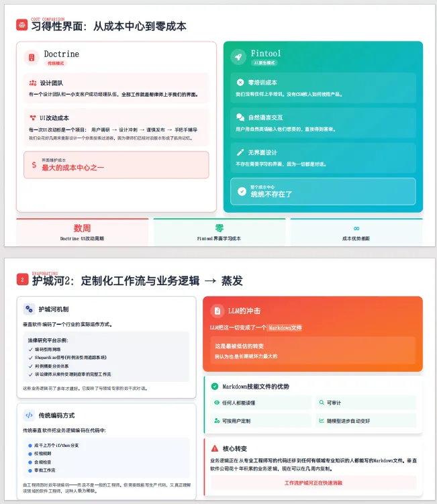Click the 这是最被低估的转变 text
Image resolution: width=437 pixels, height=504 pixels.
(x=239, y=346)
